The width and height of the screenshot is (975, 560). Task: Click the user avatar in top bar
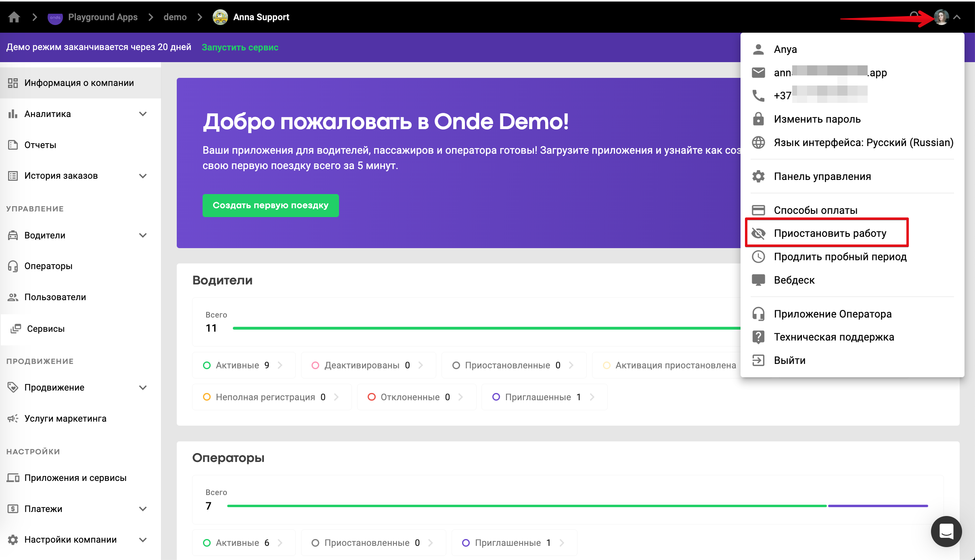(941, 17)
